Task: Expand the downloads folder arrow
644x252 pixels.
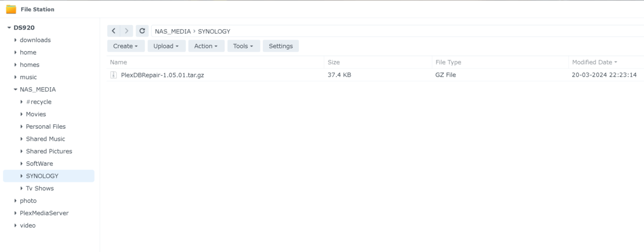Action: tap(15, 40)
